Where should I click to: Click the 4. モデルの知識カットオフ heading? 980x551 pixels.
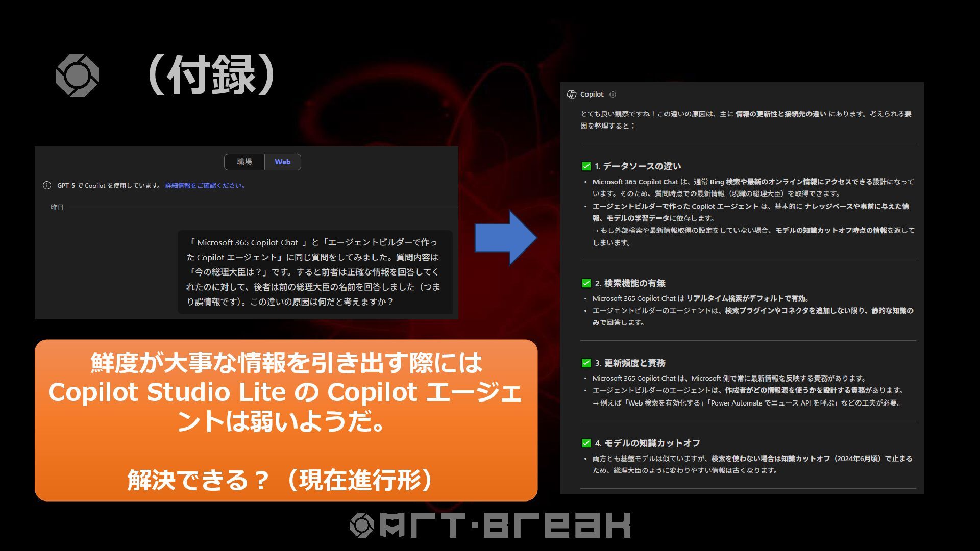(647, 443)
